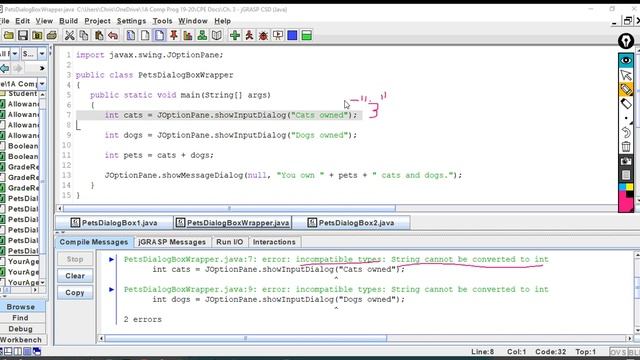Clear annotations with the trash can icon

[x=626, y=147]
